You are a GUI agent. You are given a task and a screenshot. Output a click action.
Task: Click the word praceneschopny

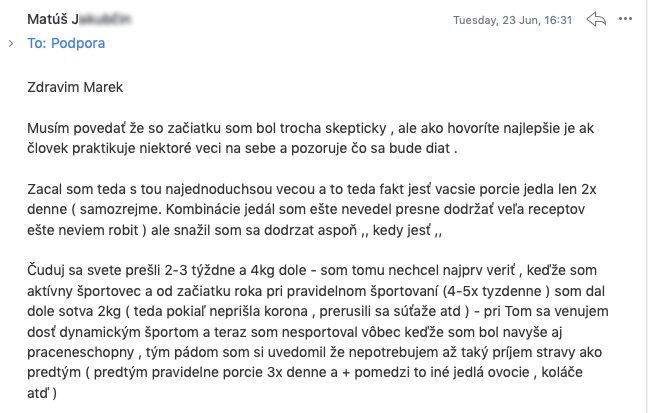(x=81, y=352)
